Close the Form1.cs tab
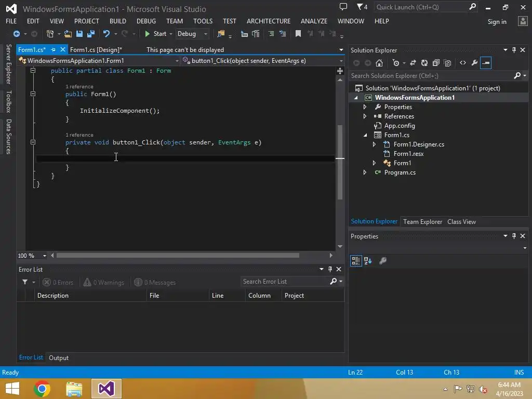The width and height of the screenshot is (532, 399). [63, 49]
